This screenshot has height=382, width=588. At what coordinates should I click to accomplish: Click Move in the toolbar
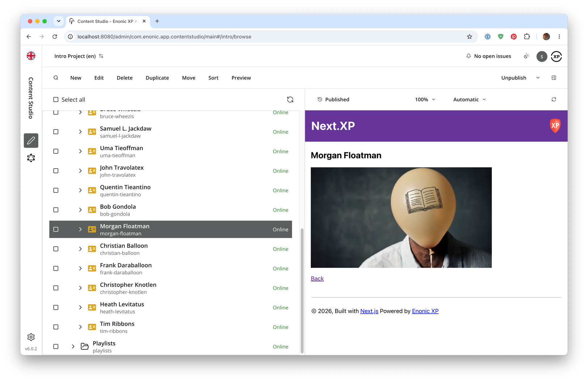click(x=189, y=78)
